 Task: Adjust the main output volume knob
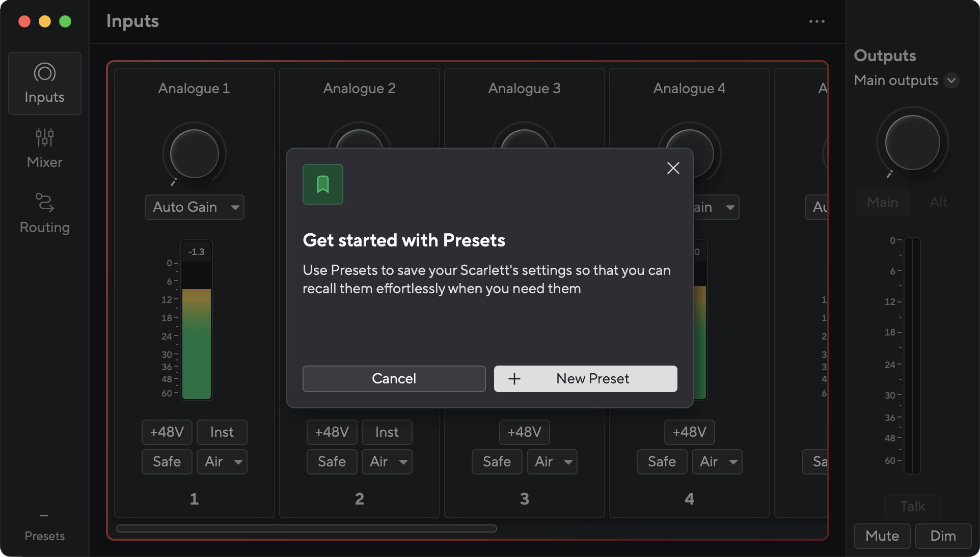912,143
